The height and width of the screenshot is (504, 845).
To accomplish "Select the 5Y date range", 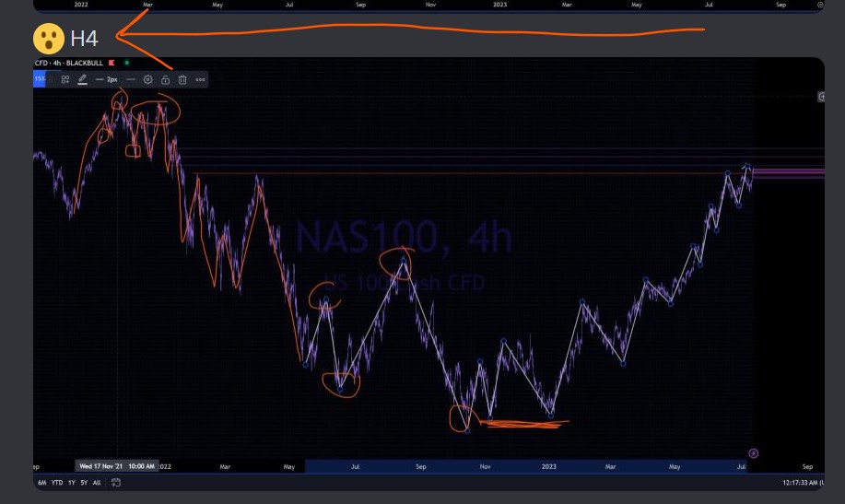I will pyautogui.click(x=84, y=483).
